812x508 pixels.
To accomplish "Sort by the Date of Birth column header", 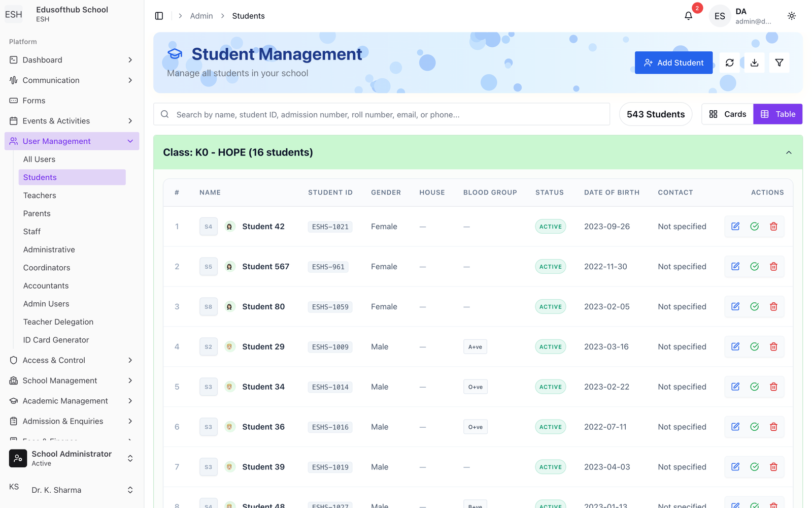I will (x=612, y=193).
